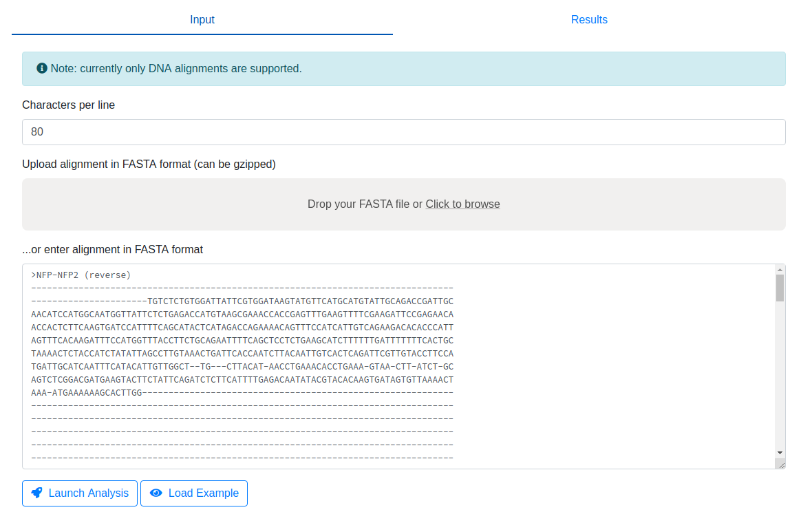
Task: Click the text area resize handle
Action: tap(780, 465)
